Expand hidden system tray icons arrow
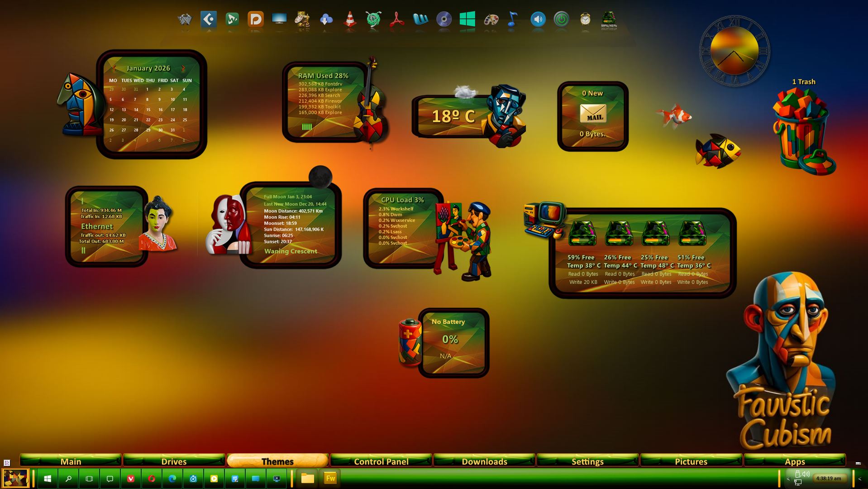Screen dimensions: 868x489 coord(788,479)
